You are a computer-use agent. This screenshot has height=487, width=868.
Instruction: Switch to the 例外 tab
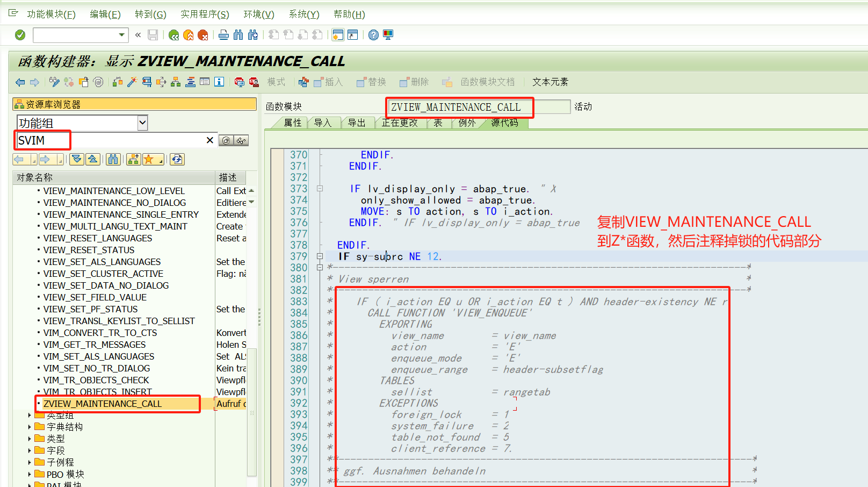tap(467, 123)
